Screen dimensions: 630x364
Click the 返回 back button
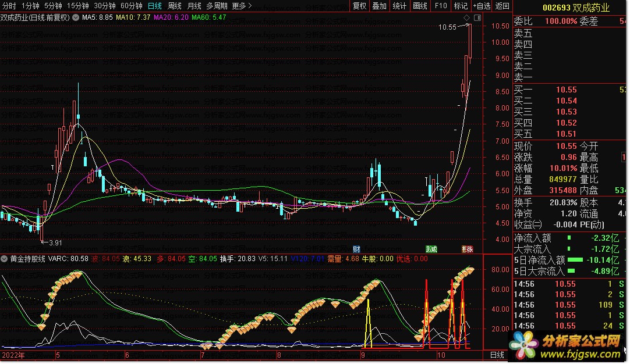[502, 6]
